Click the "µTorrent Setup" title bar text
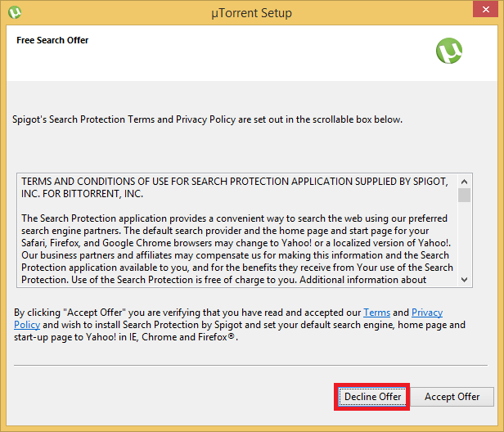The height and width of the screenshot is (432, 504). tap(251, 13)
